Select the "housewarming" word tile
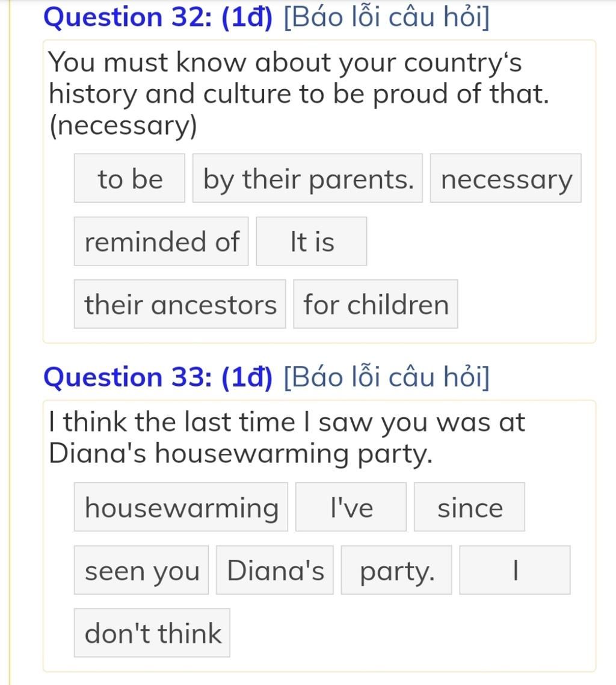The height and width of the screenshot is (685, 616). click(180, 507)
